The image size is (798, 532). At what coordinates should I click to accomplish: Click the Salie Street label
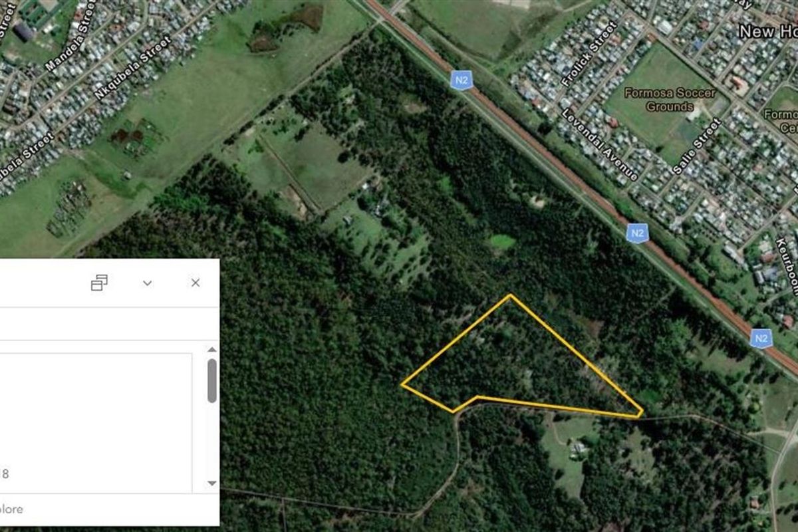point(697,146)
